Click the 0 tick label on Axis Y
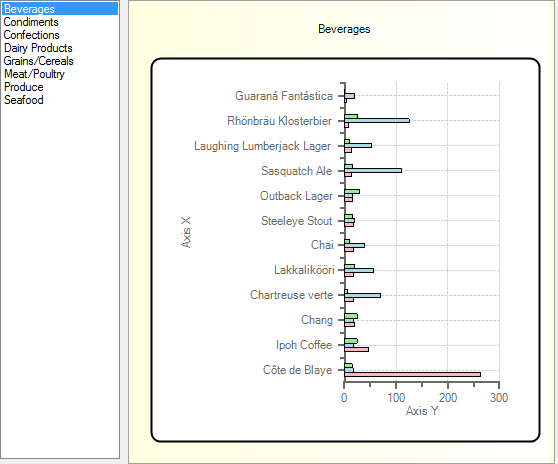The height and width of the screenshot is (464, 558). [344, 397]
